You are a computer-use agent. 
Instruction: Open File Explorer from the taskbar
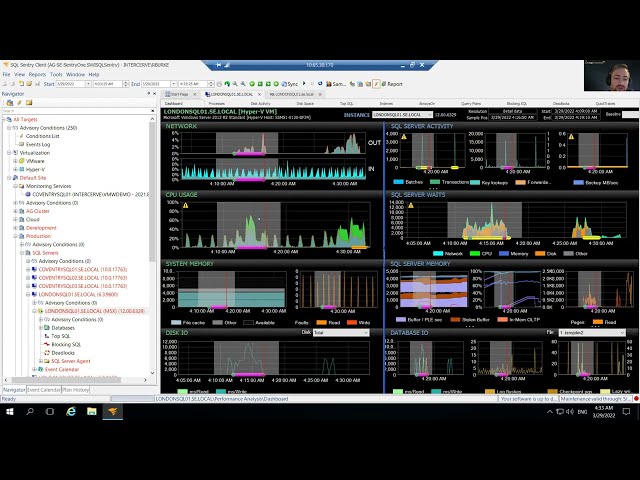click(x=92, y=411)
